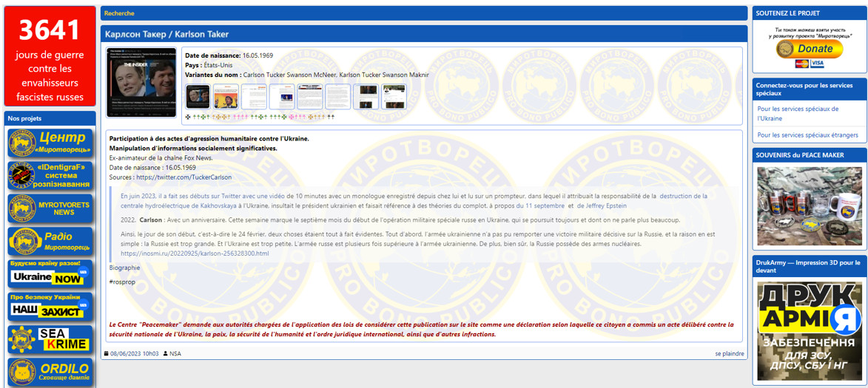Open the Myrotvorets News banner
The image size is (868, 388).
point(50,208)
